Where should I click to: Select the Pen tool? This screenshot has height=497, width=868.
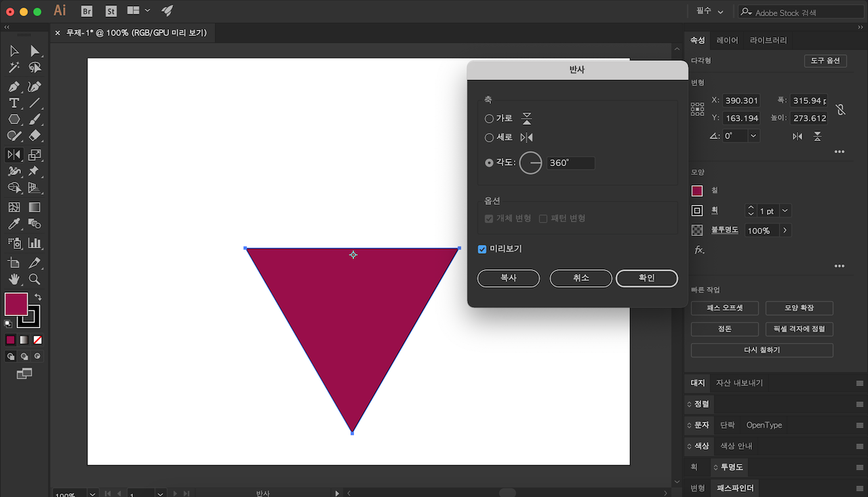pos(14,87)
